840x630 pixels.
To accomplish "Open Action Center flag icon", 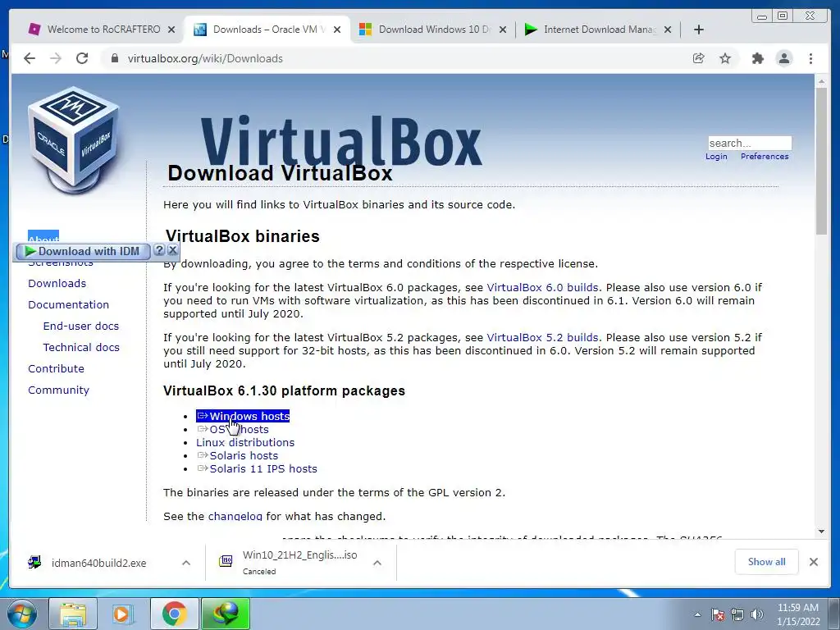I will point(718,614).
